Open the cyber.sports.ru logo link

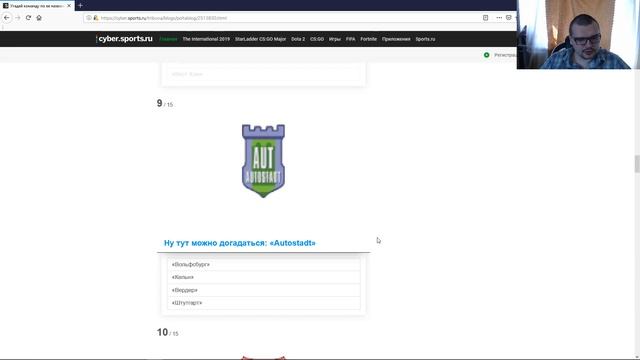[x=124, y=39]
